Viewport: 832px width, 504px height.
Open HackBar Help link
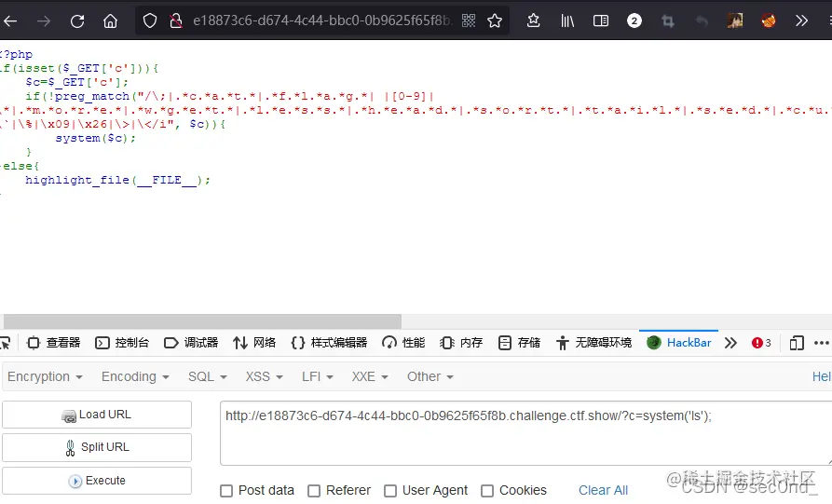point(822,376)
